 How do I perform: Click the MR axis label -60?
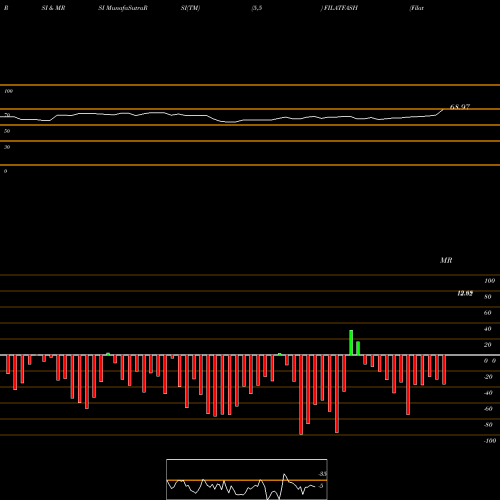pos(488,409)
